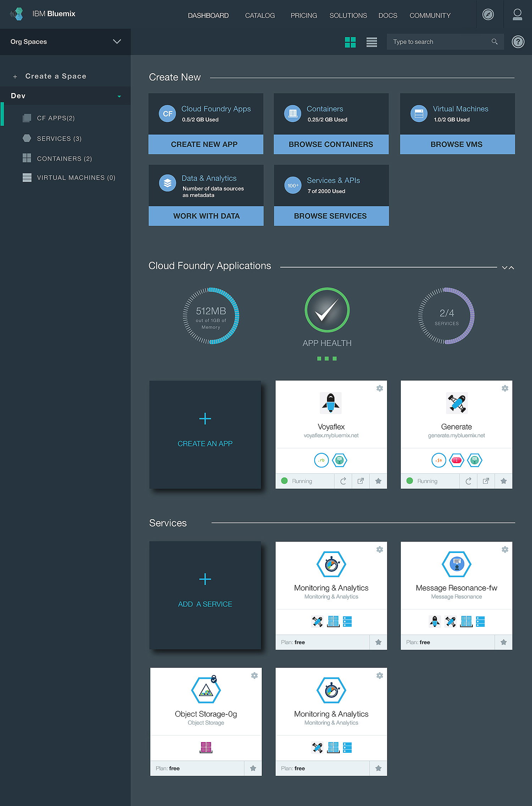Favorite the Voyaflex app star
The height and width of the screenshot is (806, 532).
pos(378,481)
